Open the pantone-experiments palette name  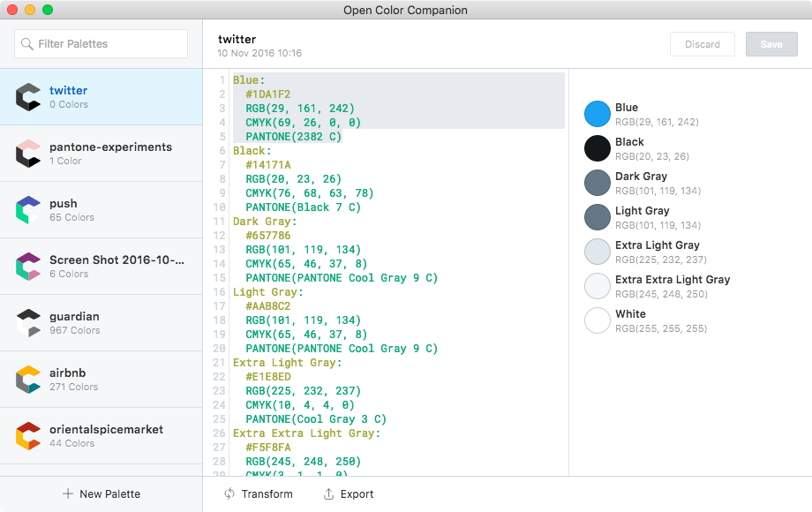pos(111,147)
